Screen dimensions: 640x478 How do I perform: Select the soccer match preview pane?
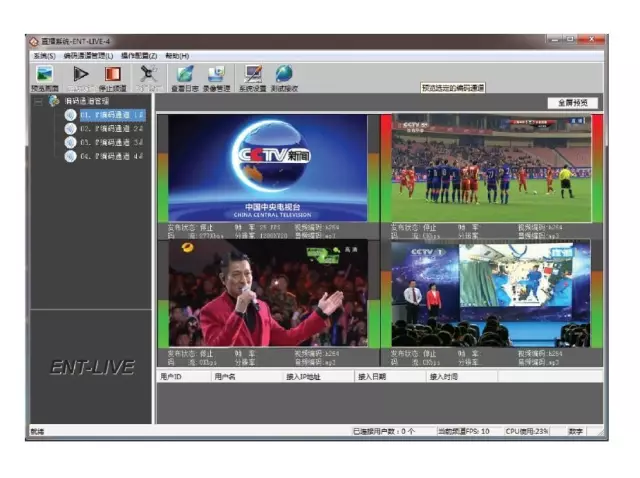pyautogui.click(x=491, y=168)
